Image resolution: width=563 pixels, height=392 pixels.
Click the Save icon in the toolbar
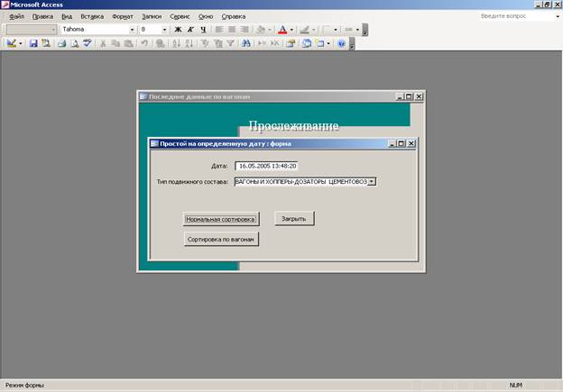33,42
